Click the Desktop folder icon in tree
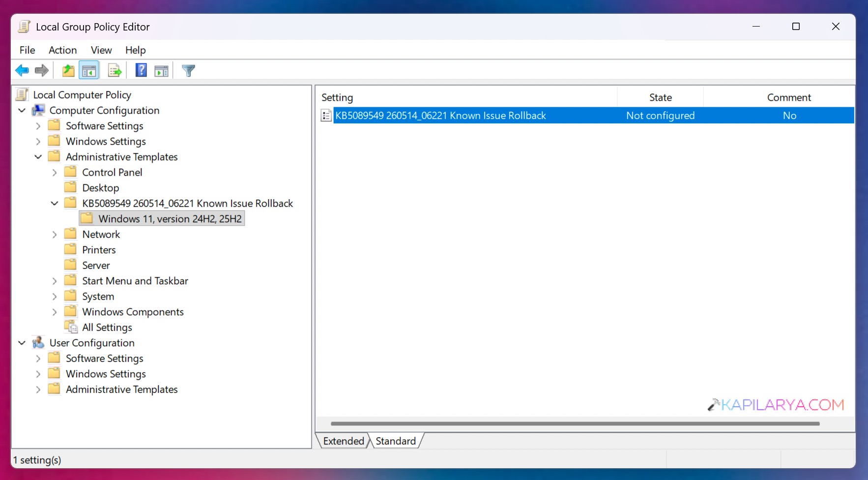 (71, 187)
